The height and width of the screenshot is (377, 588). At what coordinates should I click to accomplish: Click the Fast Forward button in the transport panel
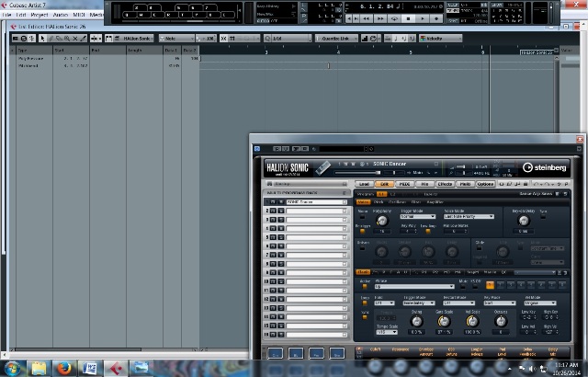pos(380,18)
